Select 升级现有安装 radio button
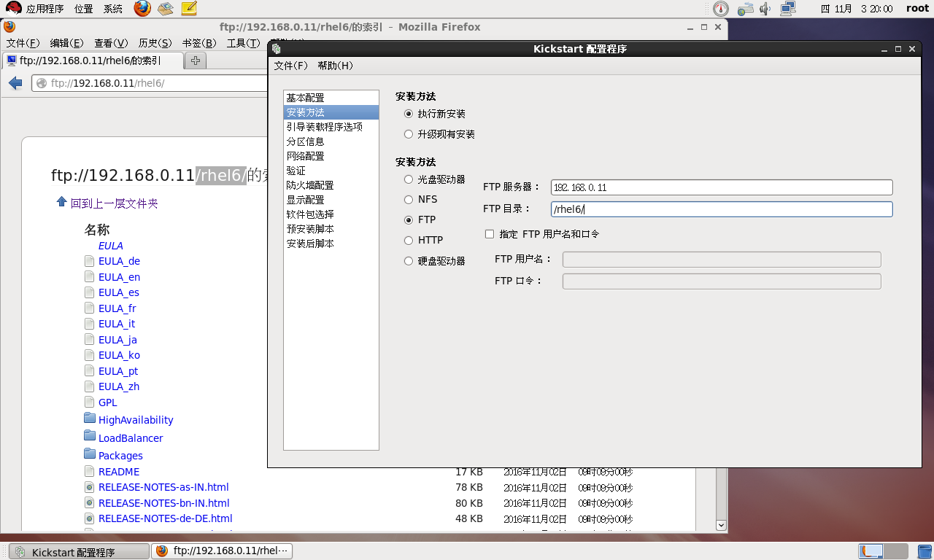This screenshot has width=934, height=560. click(409, 134)
